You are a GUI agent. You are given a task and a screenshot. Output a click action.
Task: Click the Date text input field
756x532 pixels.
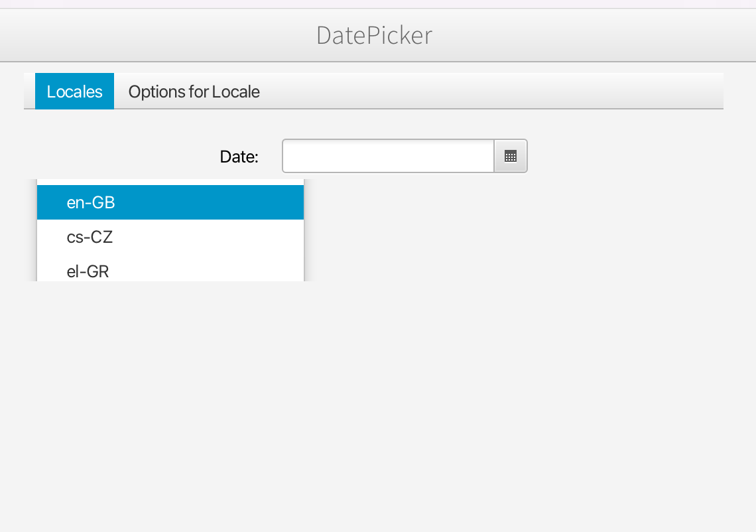click(x=388, y=157)
